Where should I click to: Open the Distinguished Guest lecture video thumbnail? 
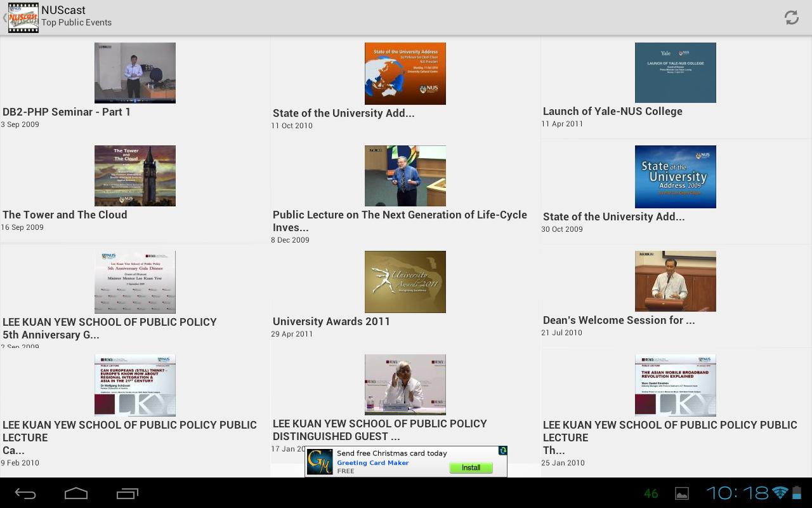click(405, 385)
